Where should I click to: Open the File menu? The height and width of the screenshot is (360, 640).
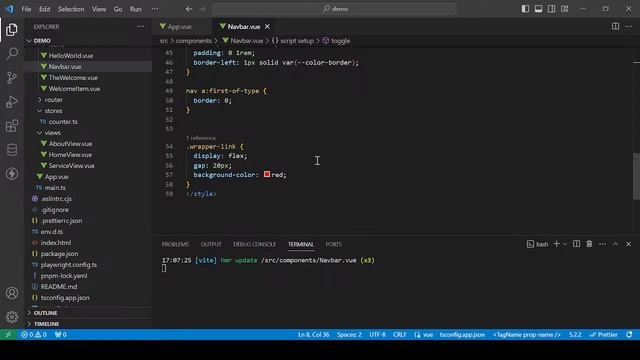(26, 9)
